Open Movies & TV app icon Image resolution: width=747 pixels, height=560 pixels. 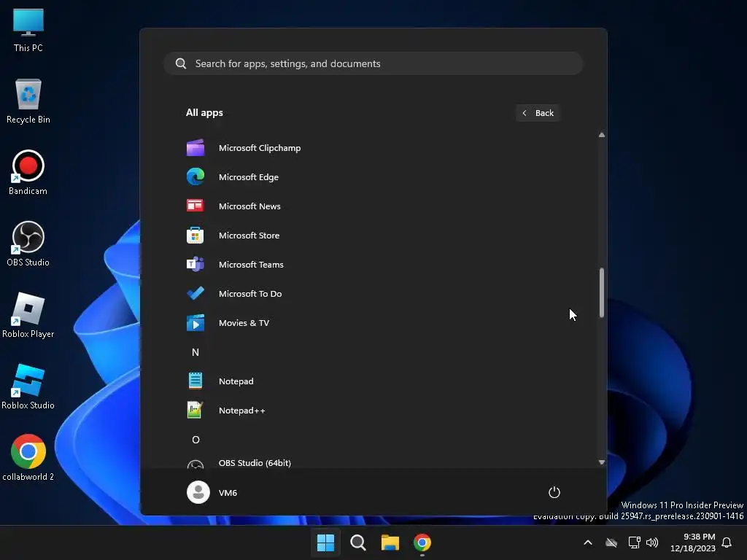(x=196, y=323)
